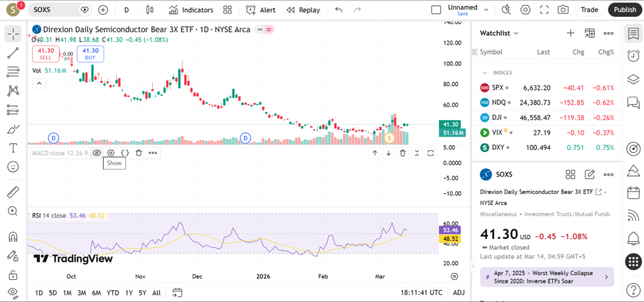Click the Publish button

pos(625,10)
